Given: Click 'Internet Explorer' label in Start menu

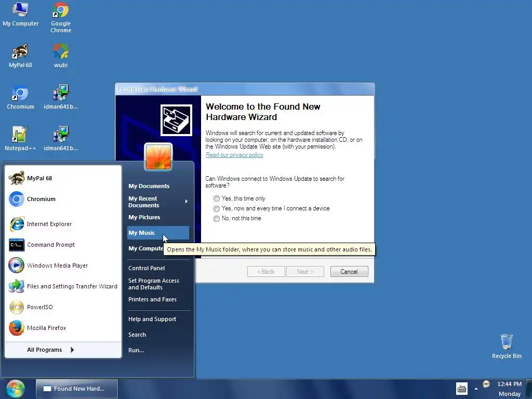Looking at the screenshot, I should coord(49,224).
